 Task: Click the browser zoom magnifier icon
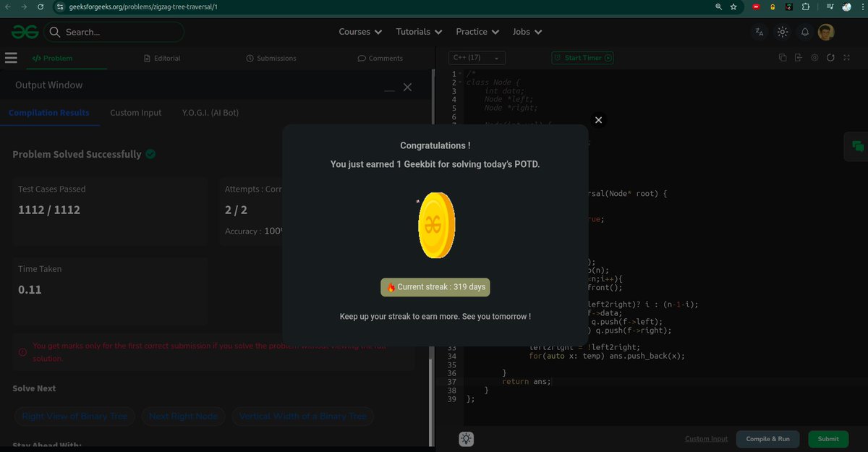(718, 7)
